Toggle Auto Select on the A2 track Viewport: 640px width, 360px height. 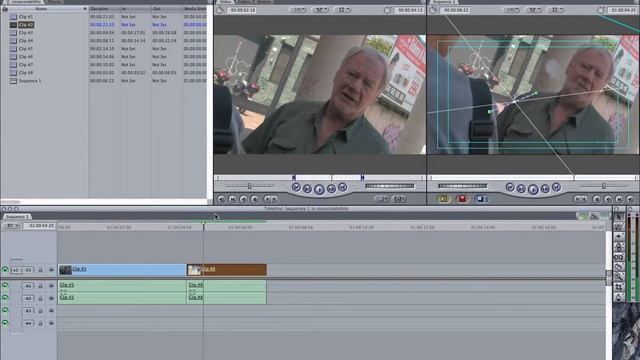coord(51,298)
